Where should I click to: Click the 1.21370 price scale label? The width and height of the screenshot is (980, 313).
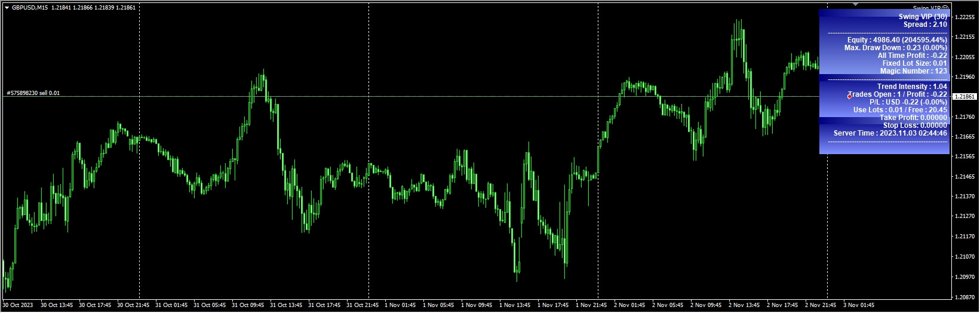[x=964, y=197]
